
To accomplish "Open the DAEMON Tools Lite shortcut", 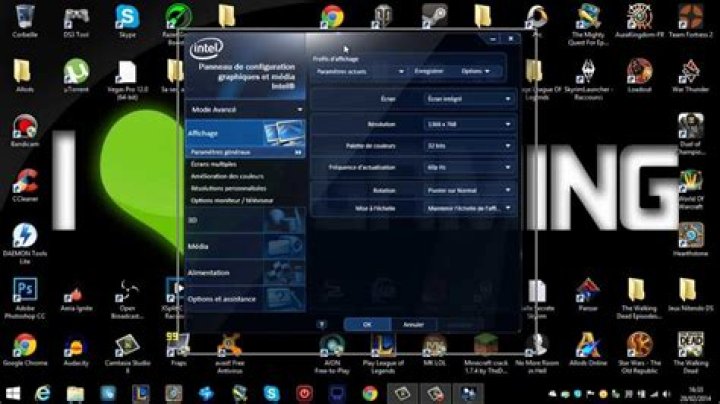I will tap(25, 236).
